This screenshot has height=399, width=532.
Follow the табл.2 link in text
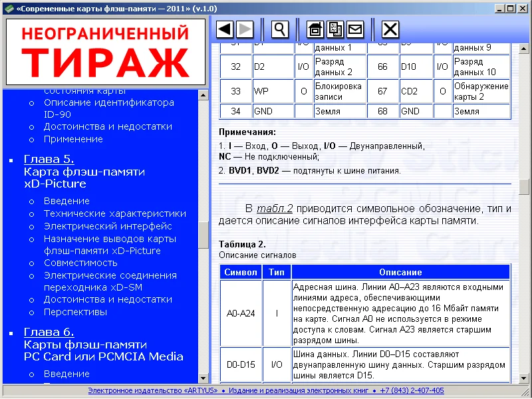point(275,208)
